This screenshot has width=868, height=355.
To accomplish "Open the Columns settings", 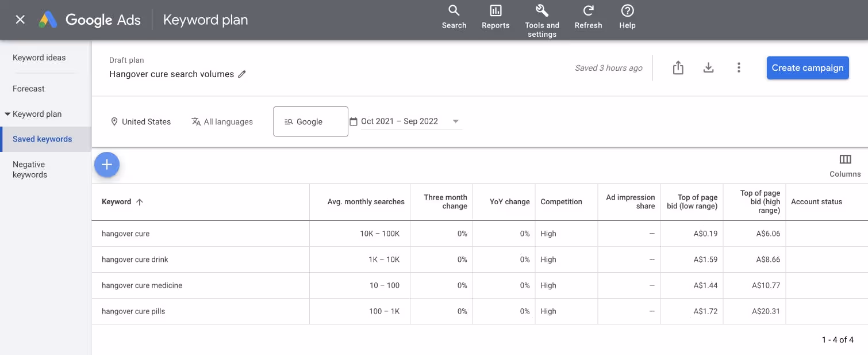I will (845, 165).
